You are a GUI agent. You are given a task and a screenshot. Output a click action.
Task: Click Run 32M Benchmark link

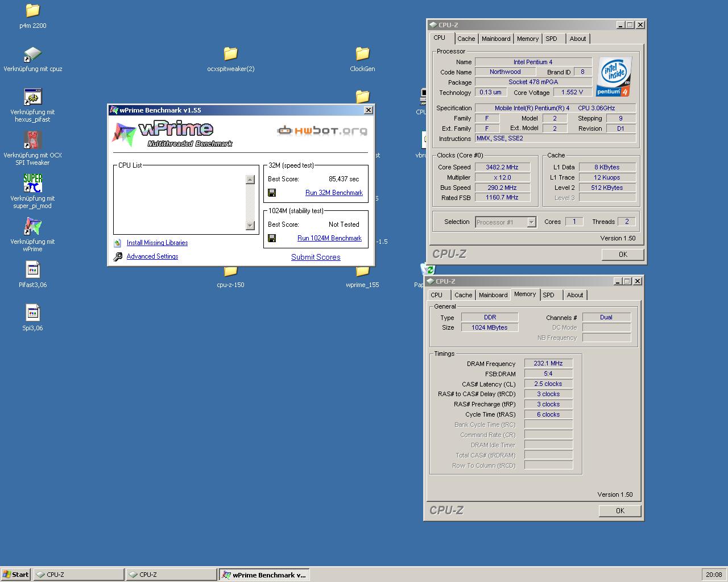tap(334, 193)
